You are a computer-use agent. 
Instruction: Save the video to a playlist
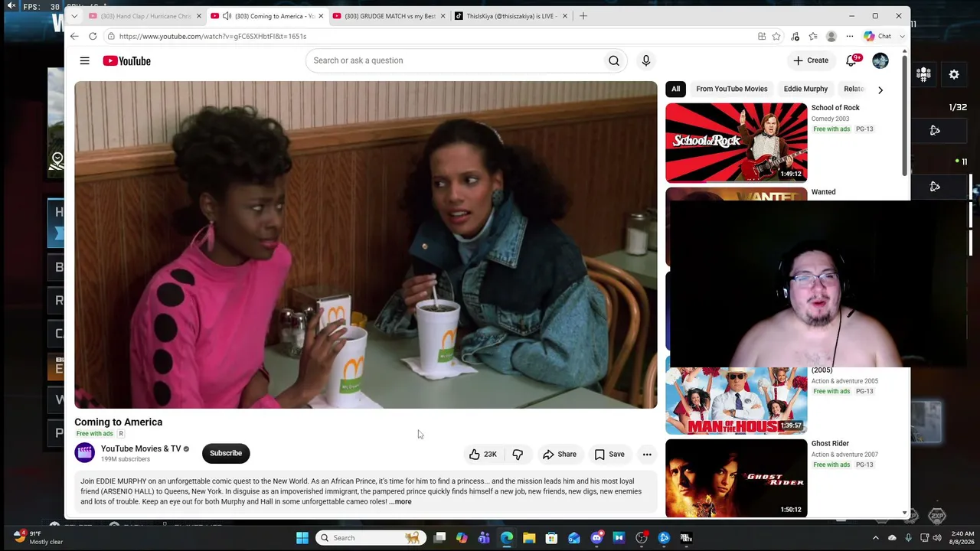click(609, 454)
